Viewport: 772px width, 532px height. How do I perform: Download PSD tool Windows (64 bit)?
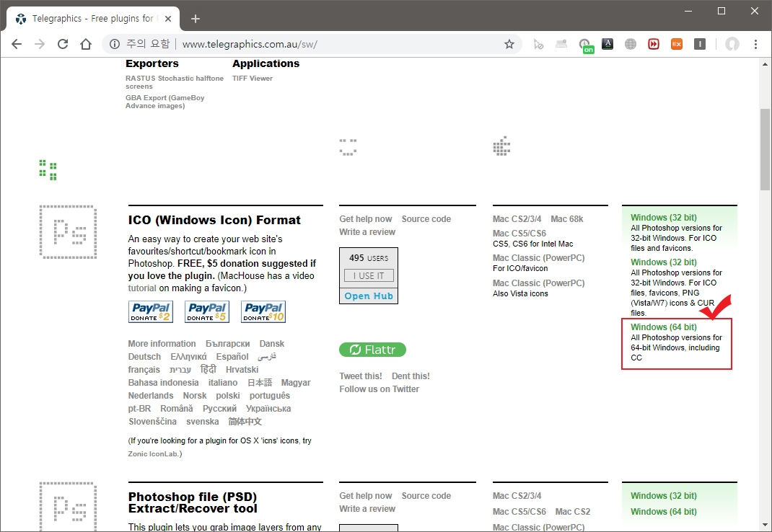click(x=664, y=512)
